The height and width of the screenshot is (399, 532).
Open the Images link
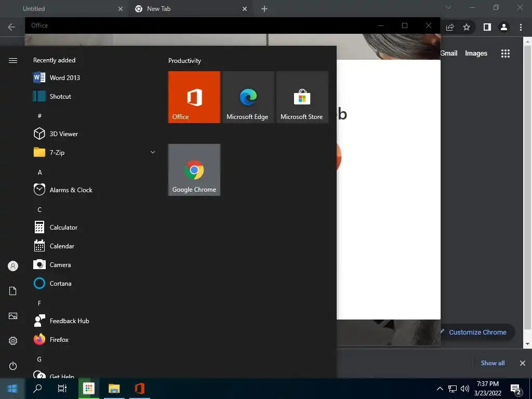(476, 54)
